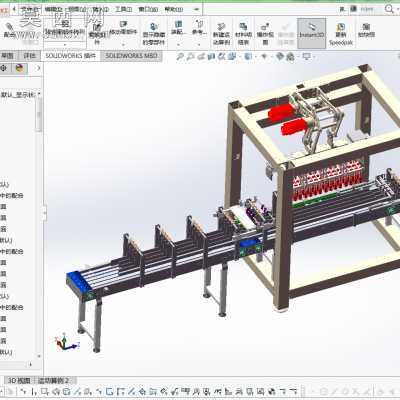Image resolution: width=400 pixels, height=400 pixels.
Task: Toggle the Instant3D button
Action: [x=311, y=33]
